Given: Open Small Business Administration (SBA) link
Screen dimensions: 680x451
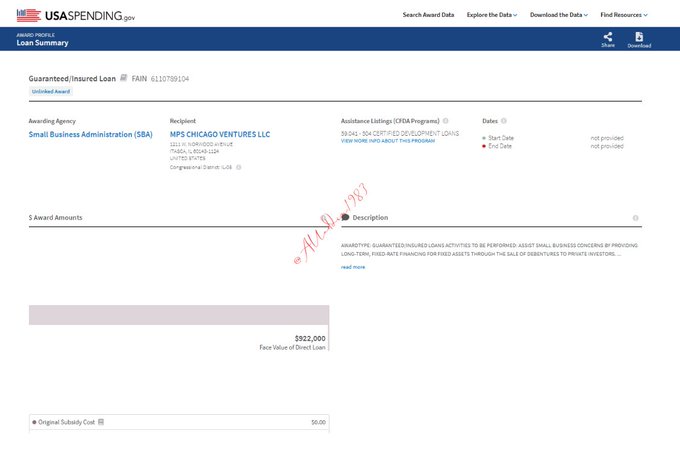Looking at the screenshot, I should (91, 134).
